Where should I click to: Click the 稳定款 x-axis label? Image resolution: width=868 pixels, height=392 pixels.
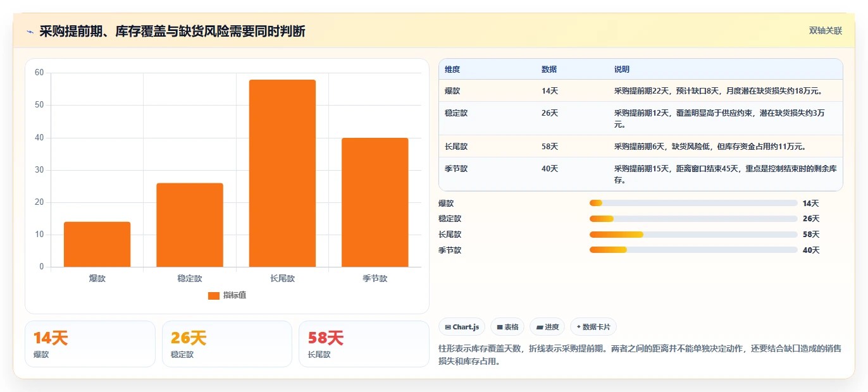click(190, 278)
